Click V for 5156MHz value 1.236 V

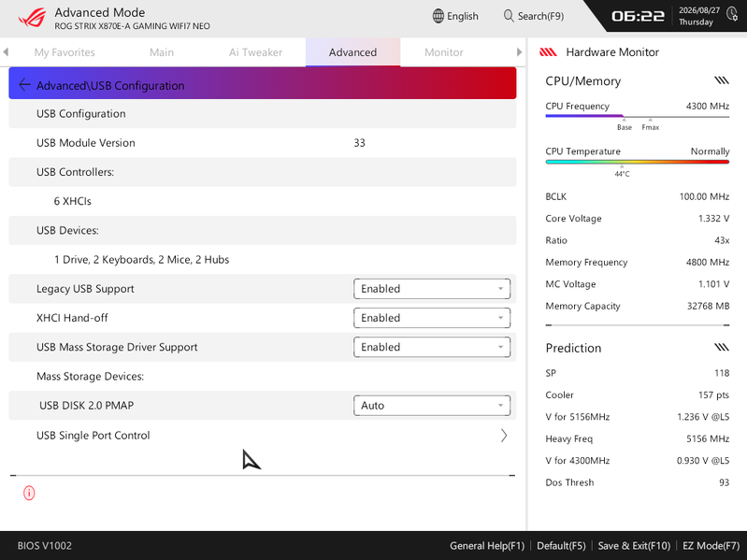(x=703, y=417)
